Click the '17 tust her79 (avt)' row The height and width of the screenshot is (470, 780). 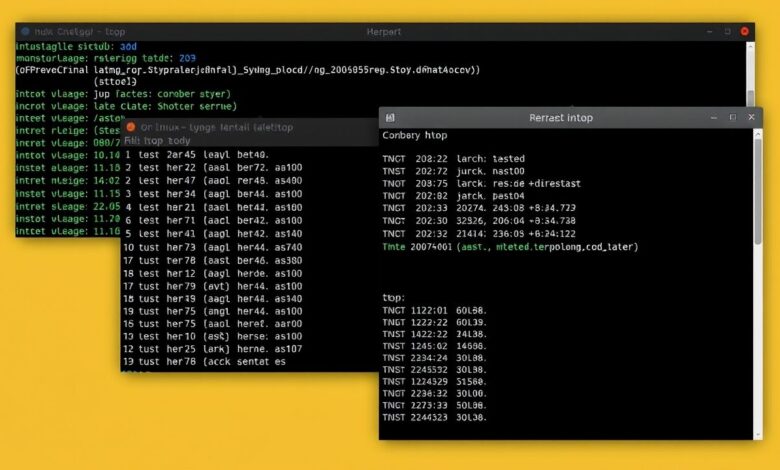pos(213,286)
